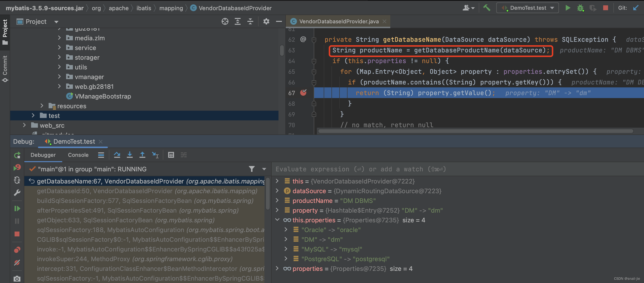Step out of the current method
This screenshot has height=283, width=644.
[142, 155]
